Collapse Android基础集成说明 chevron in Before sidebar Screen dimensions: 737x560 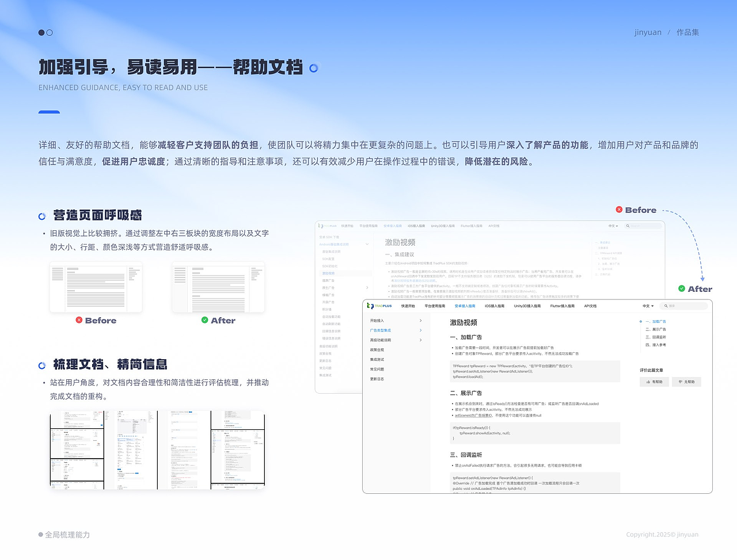point(367,244)
